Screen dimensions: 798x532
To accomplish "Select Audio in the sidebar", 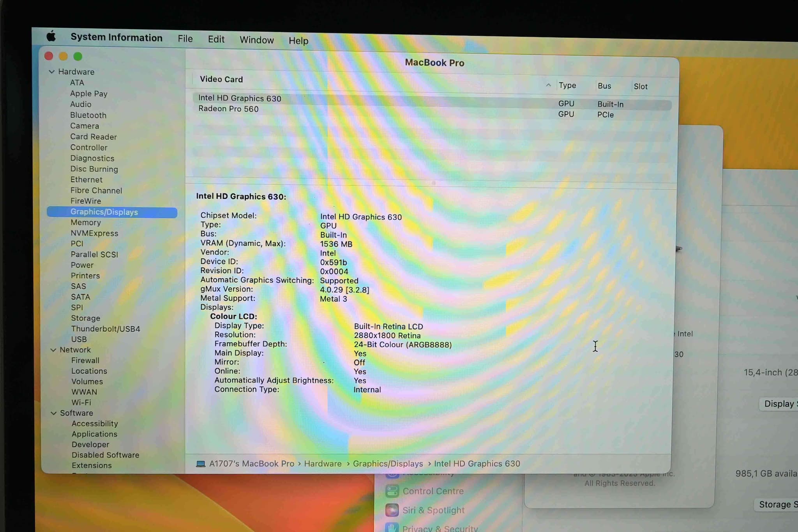I will [x=81, y=104].
